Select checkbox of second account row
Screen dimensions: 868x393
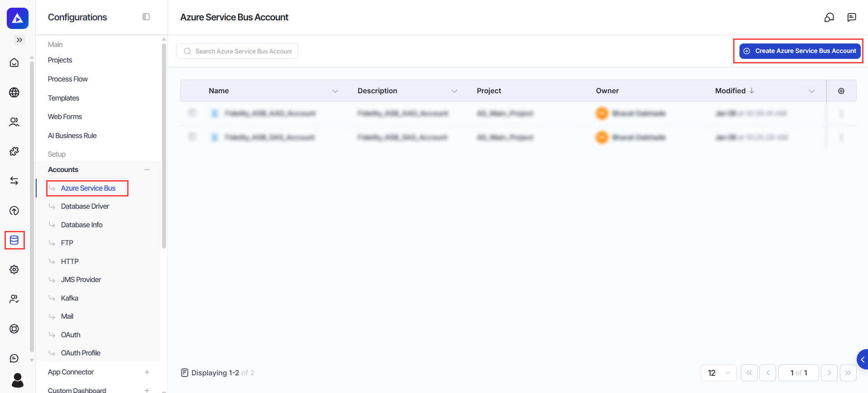(192, 136)
